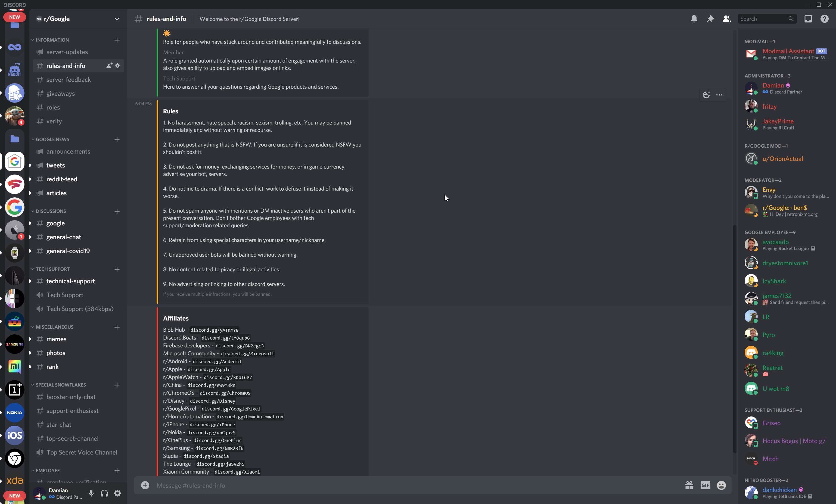The image size is (836, 504).
Task: Add channel to TECH SUPPORT category
Action: click(117, 269)
